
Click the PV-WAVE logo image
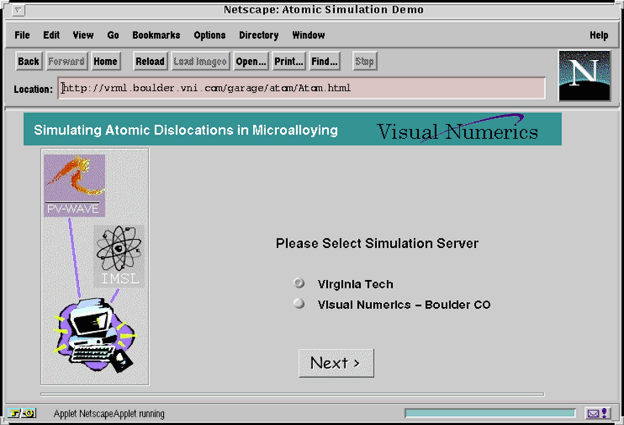(74, 185)
